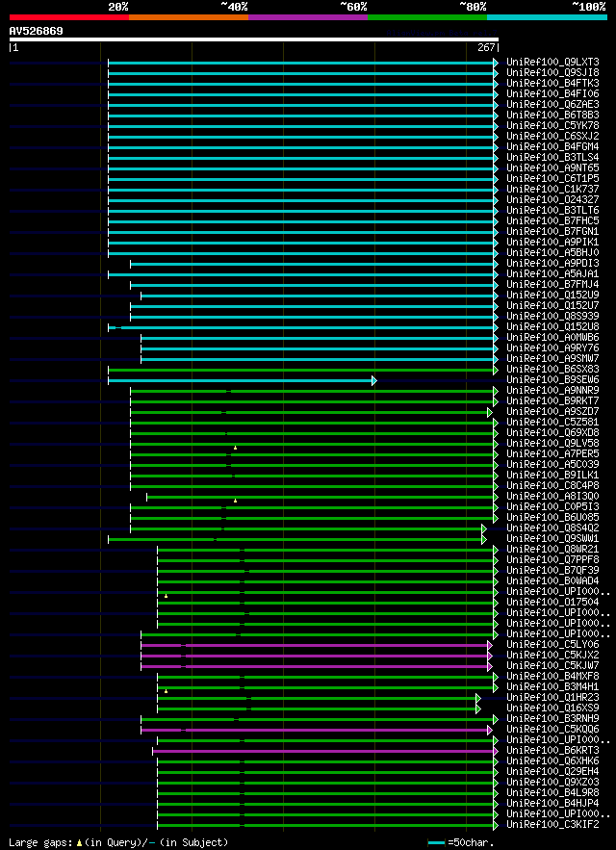The image size is (616, 850).
Task: Click the purple bar for C5KJX2
Action: click(316, 656)
